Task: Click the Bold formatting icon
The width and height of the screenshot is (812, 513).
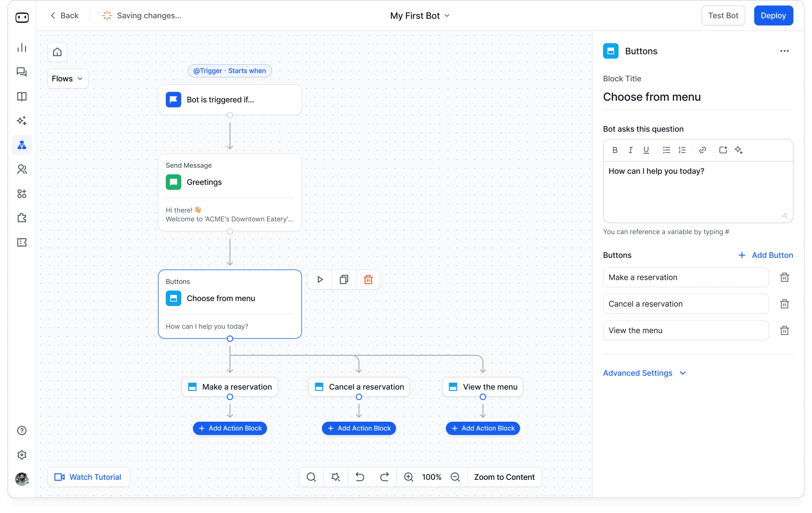Action: click(x=615, y=150)
